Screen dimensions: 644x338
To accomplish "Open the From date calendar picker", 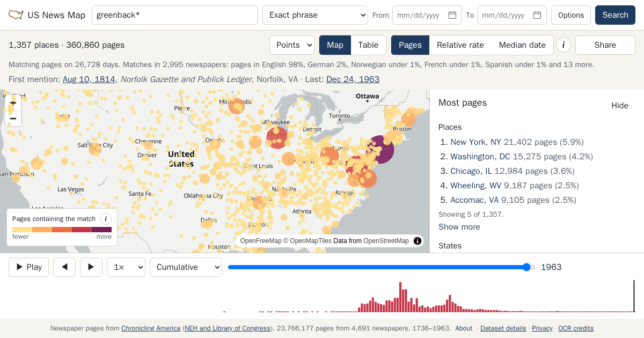I will [x=452, y=15].
